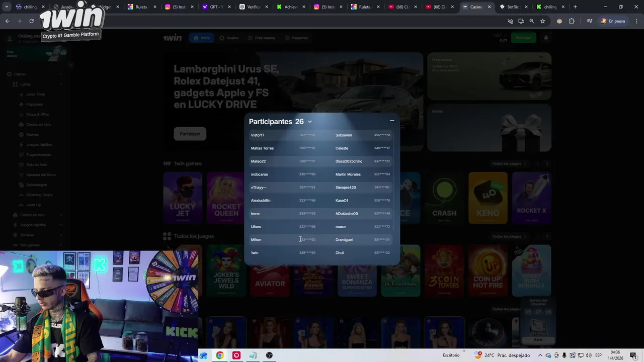Open the Deportes tab in the header

[x=296, y=38]
